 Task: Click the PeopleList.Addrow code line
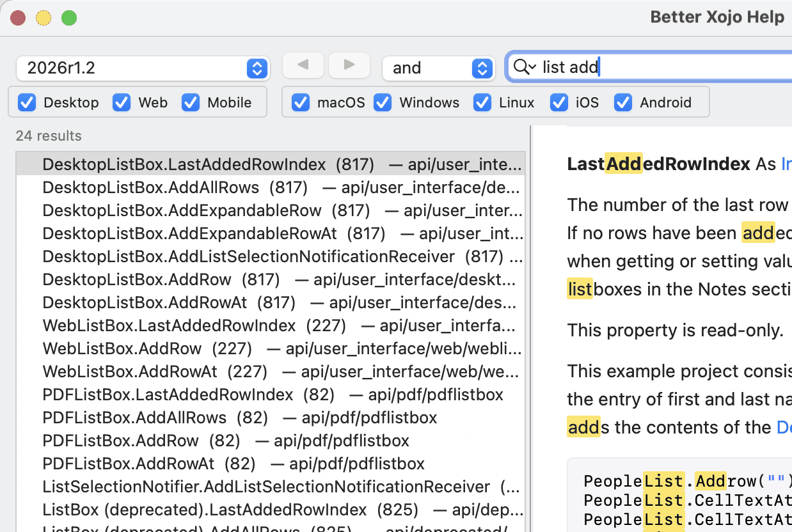pos(688,481)
